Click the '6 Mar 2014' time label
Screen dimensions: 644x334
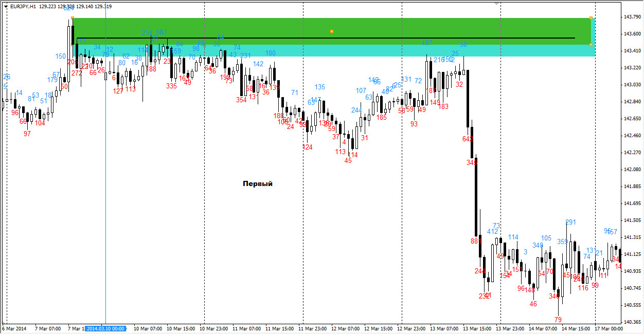coord(14,328)
